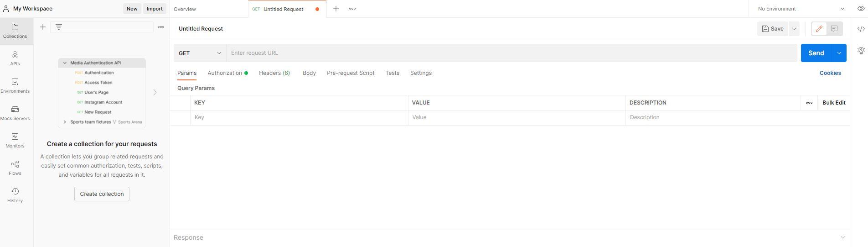The width and height of the screenshot is (868, 247).
Task: Open Flows from the sidebar
Action: point(15,168)
